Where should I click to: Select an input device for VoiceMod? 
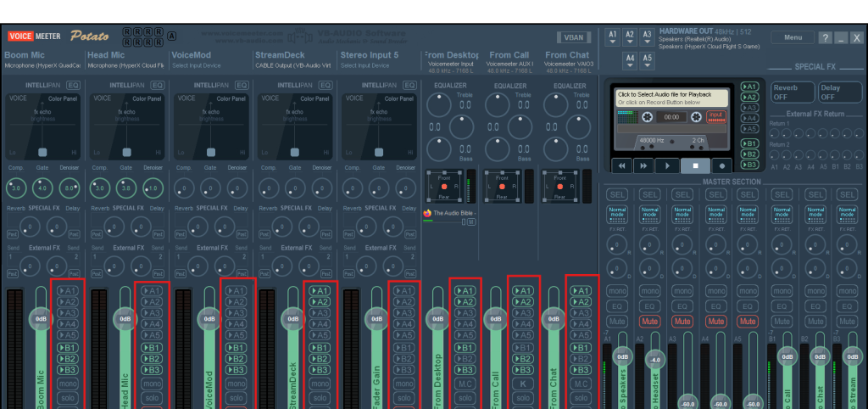196,65
